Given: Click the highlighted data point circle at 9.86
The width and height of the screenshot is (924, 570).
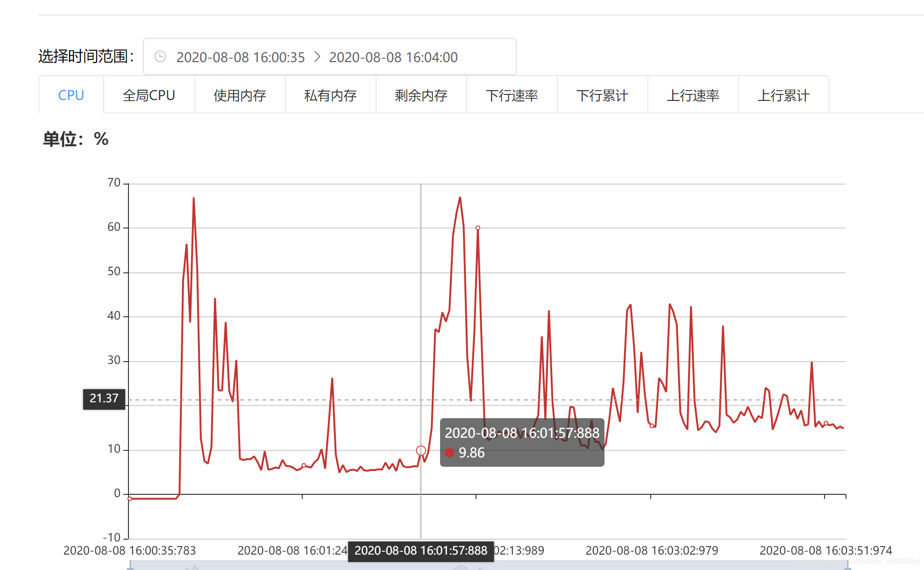Looking at the screenshot, I should pos(421,450).
